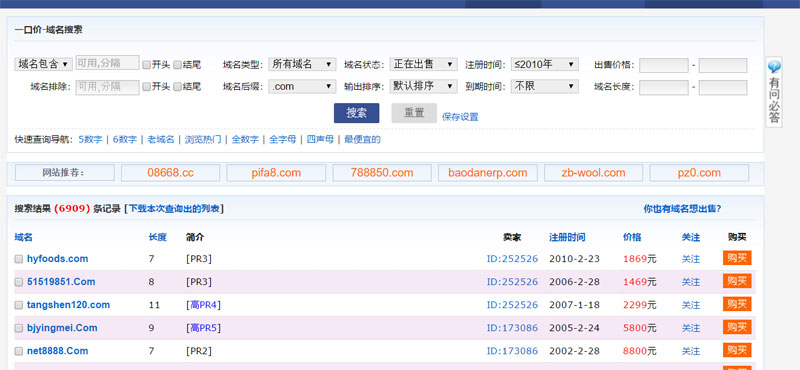
Task: Enable 结尾 checkbox for 域名包含
Action: tap(178, 64)
